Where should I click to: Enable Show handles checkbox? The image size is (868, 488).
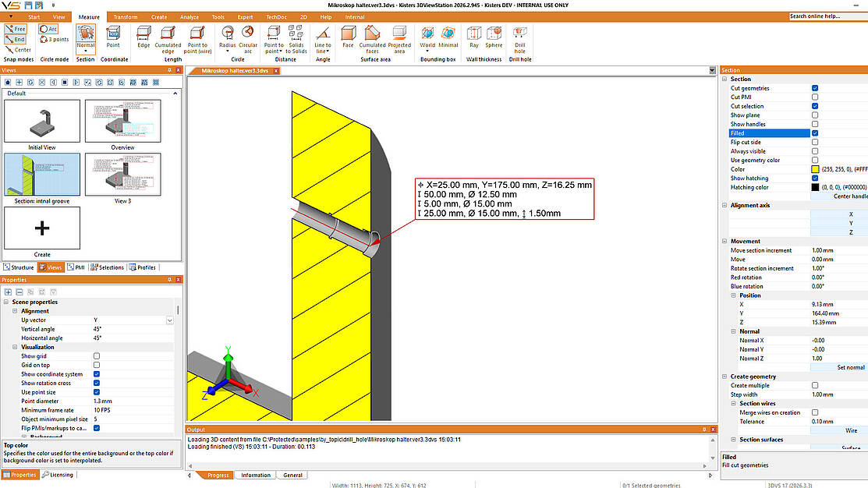click(x=815, y=124)
